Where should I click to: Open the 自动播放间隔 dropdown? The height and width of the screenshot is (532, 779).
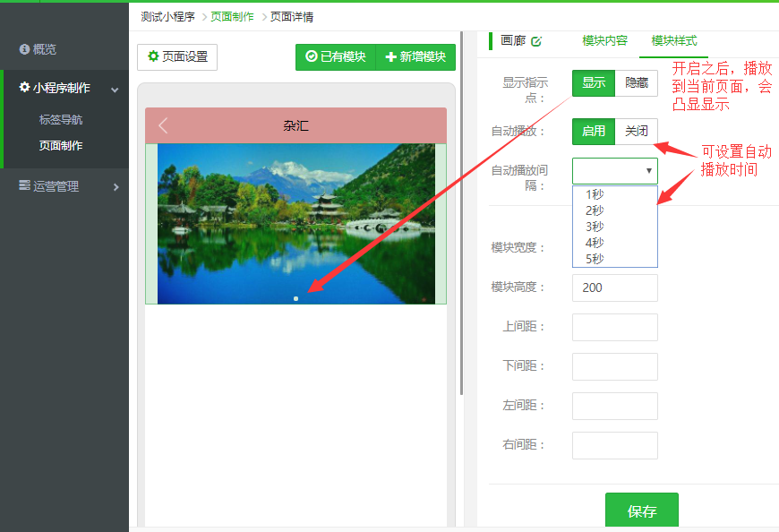(x=615, y=170)
